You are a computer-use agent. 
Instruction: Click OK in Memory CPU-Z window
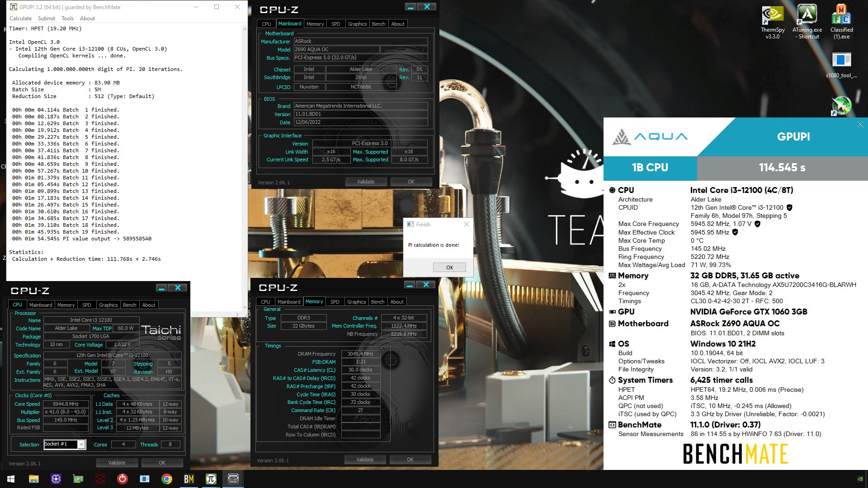410,460
